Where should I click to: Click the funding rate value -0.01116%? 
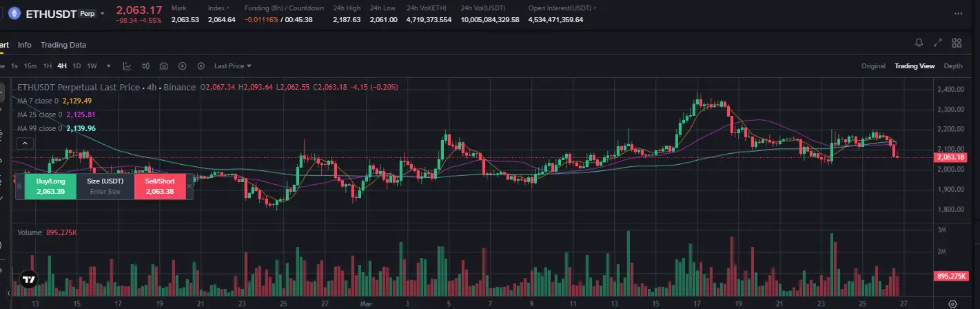tap(261, 19)
